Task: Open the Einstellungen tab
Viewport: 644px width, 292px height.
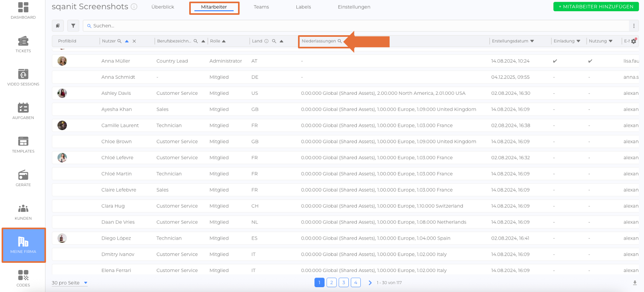Action: (x=354, y=7)
